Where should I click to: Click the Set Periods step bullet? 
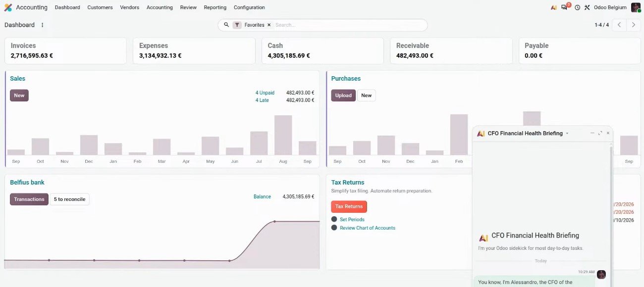(334, 219)
